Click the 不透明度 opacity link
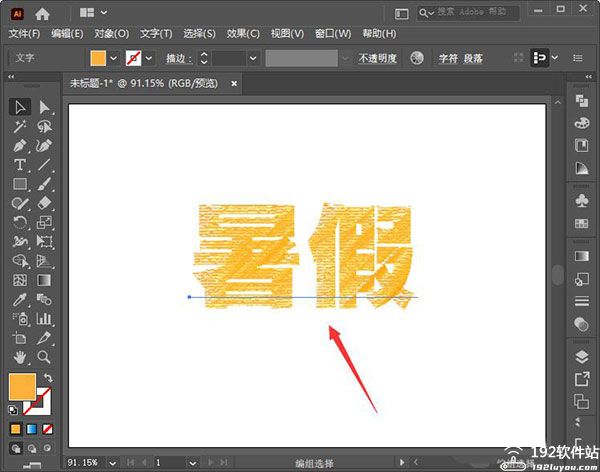The width and height of the screenshot is (600, 472). tap(378, 59)
